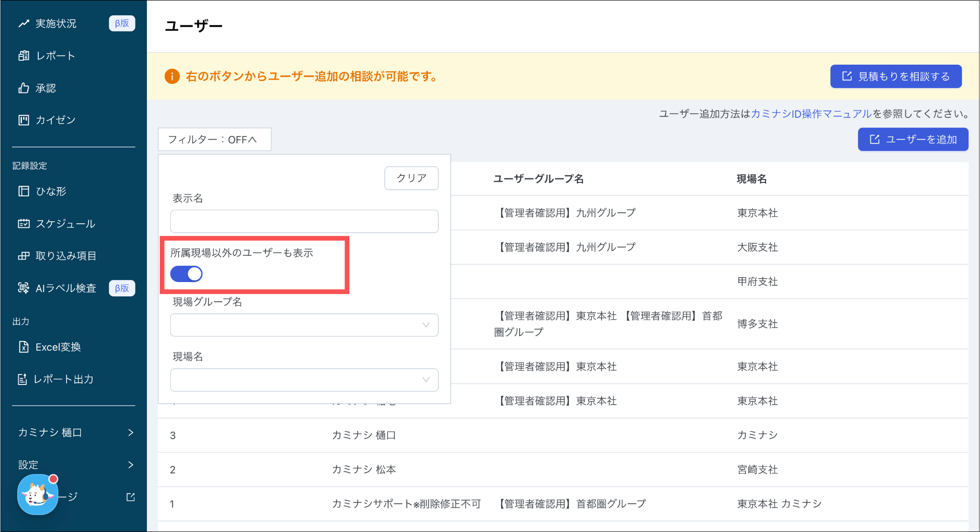The height and width of the screenshot is (532, 980).
Task: Open the レポート sidebar icon
Action: 23,56
